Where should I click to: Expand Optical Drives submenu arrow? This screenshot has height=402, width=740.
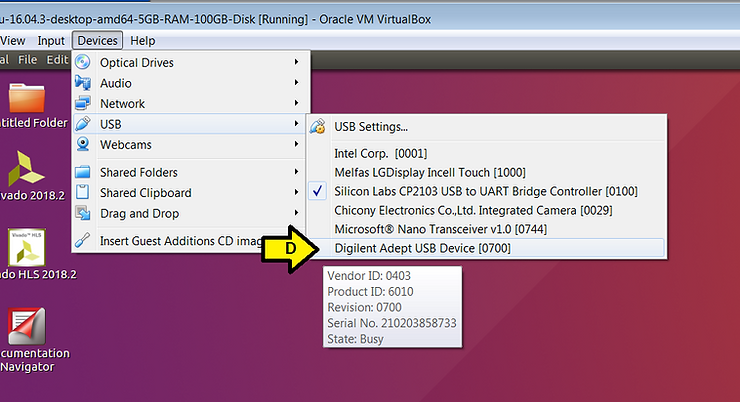coord(296,62)
